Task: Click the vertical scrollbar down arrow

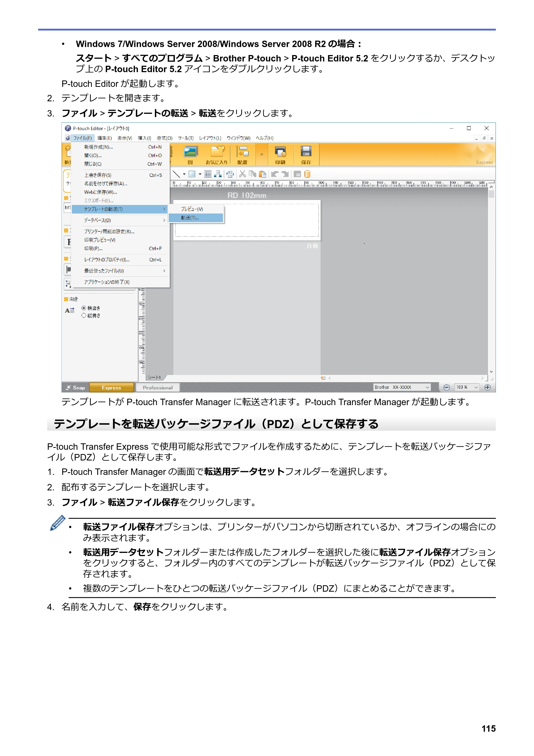Action: pos(491,372)
